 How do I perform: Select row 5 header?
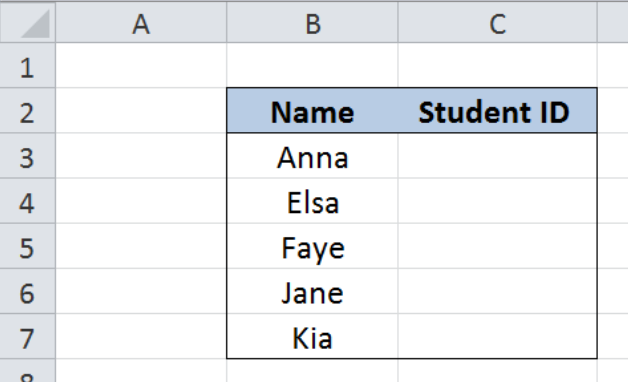click(x=28, y=246)
